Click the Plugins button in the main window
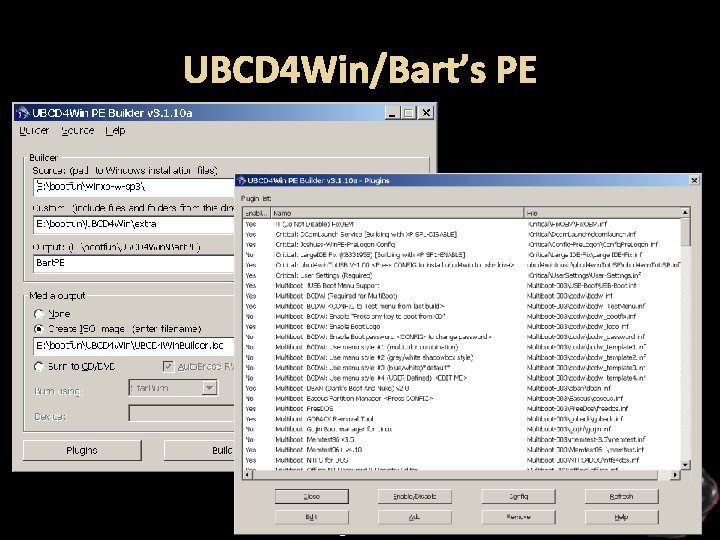720x540 pixels. pyautogui.click(x=82, y=450)
